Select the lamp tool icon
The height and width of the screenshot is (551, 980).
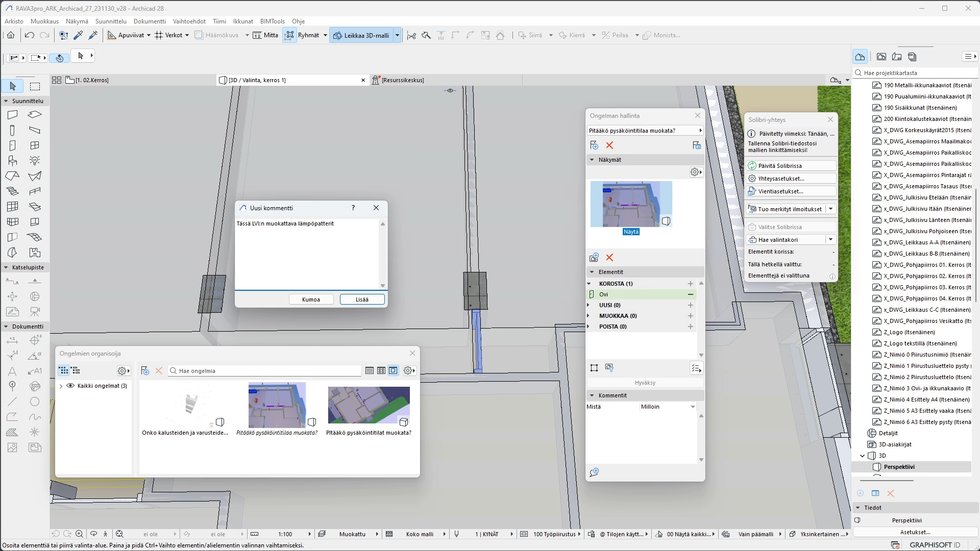click(35, 161)
